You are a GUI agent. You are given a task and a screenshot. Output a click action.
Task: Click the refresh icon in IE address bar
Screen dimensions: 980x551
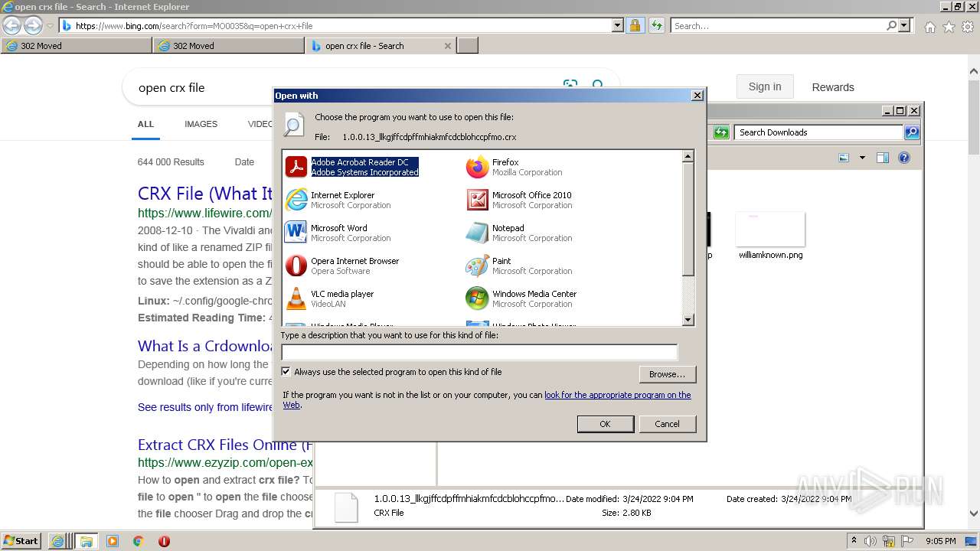pos(656,25)
